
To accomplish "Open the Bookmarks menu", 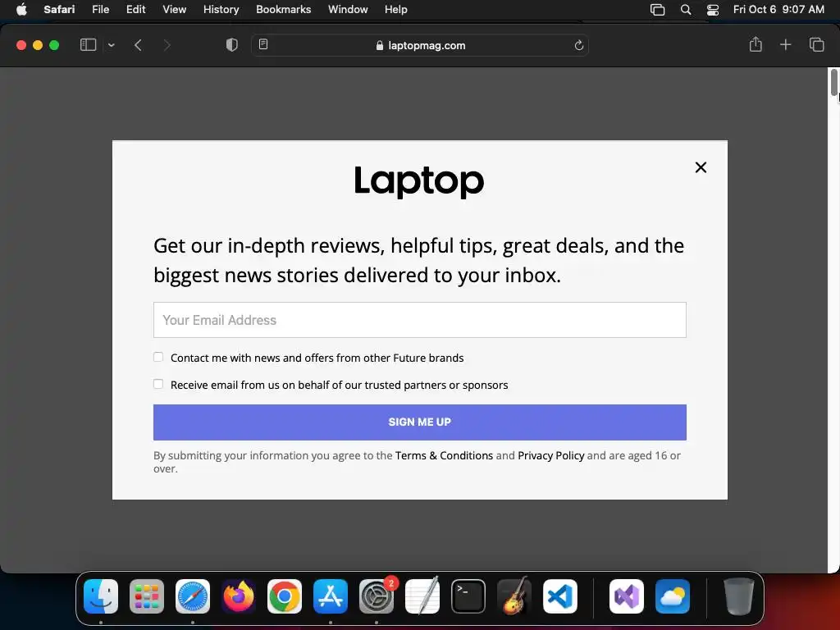I will tap(283, 9).
